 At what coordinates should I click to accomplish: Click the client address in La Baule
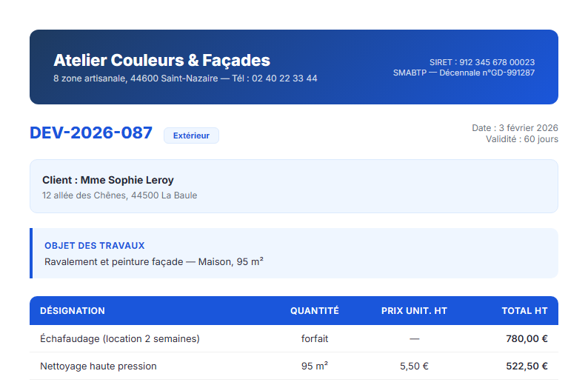[x=120, y=195]
